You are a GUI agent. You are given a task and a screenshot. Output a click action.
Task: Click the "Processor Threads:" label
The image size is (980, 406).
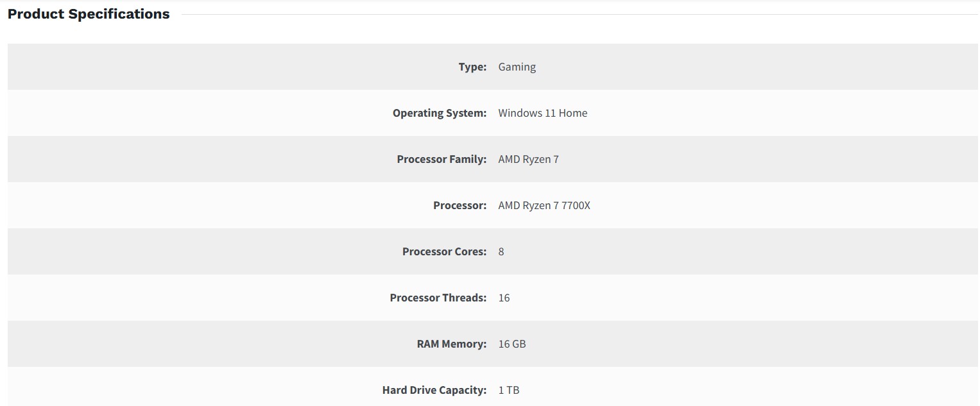(438, 298)
